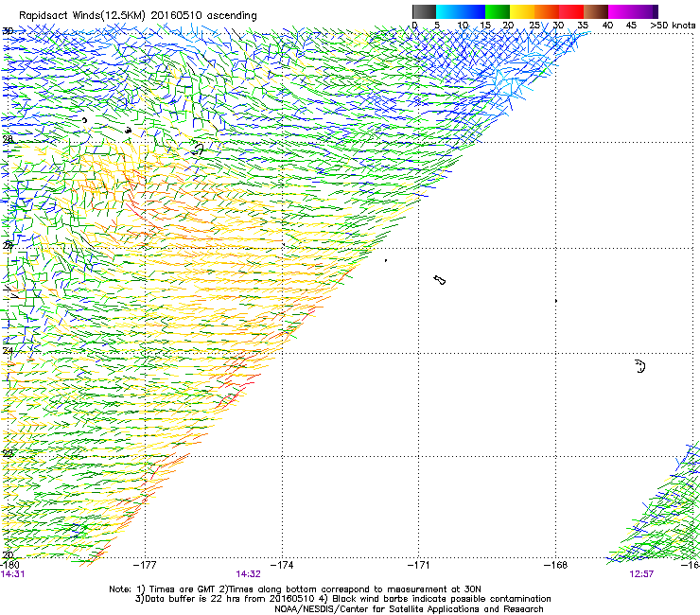Screen dimensions: 700x615
Task: Click the yellow 20-25 knots color band
Action: 522,11
